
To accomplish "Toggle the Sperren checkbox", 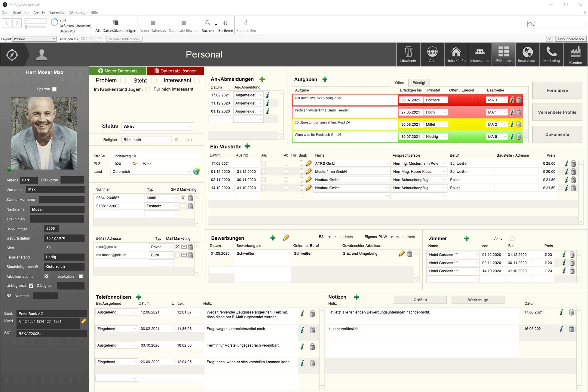I will (x=54, y=89).
